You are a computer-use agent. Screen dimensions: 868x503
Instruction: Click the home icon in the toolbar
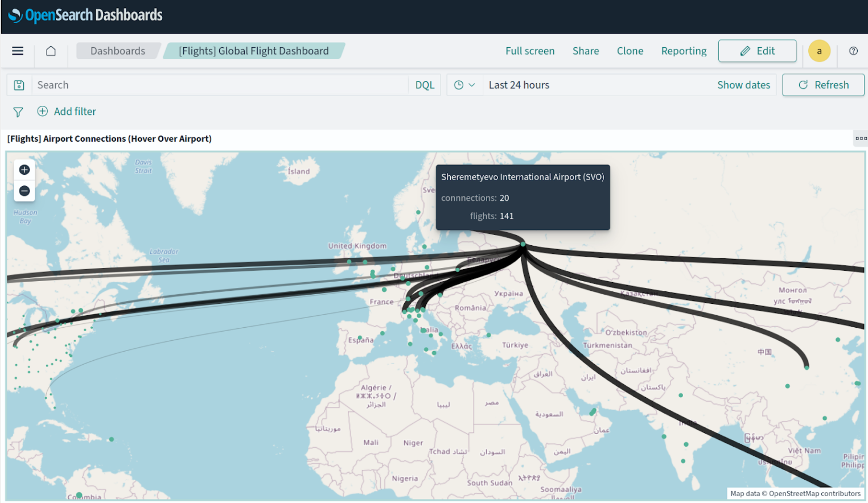[x=51, y=51]
